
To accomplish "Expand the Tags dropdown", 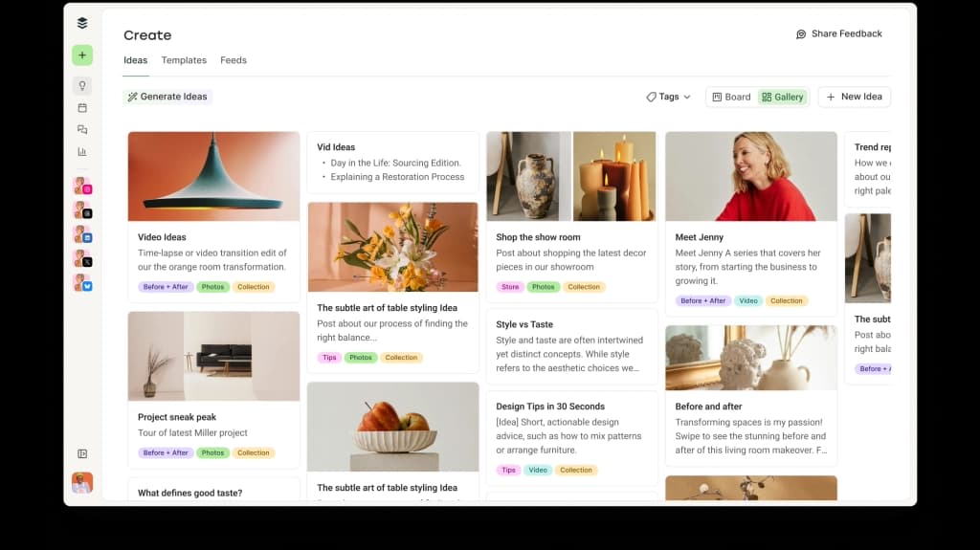I will point(668,97).
